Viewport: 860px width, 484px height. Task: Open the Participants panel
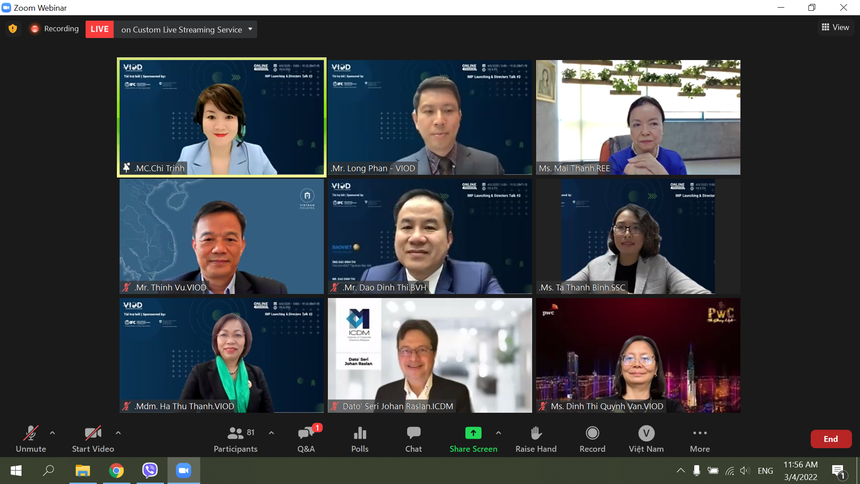point(235,438)
